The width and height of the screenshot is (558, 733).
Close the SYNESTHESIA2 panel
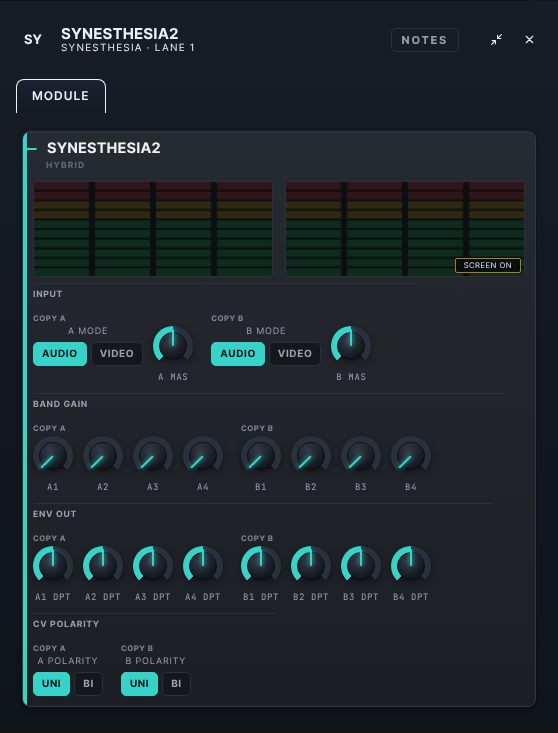coord(529,40)
